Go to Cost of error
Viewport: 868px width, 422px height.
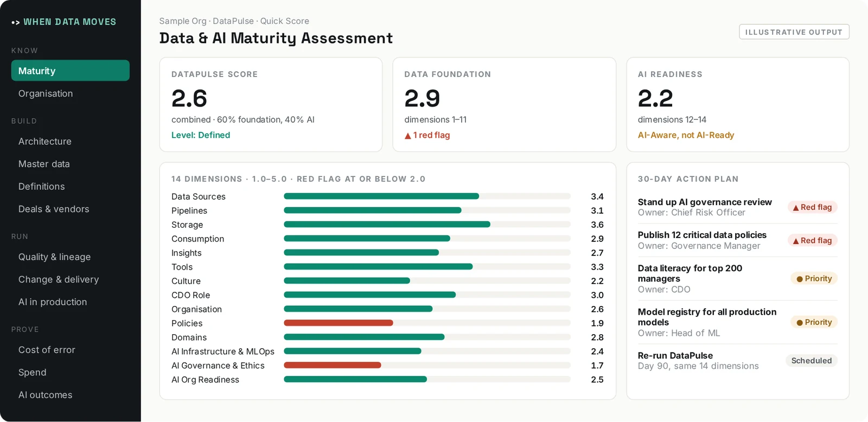pyautogui.click(x=47, y=350)
